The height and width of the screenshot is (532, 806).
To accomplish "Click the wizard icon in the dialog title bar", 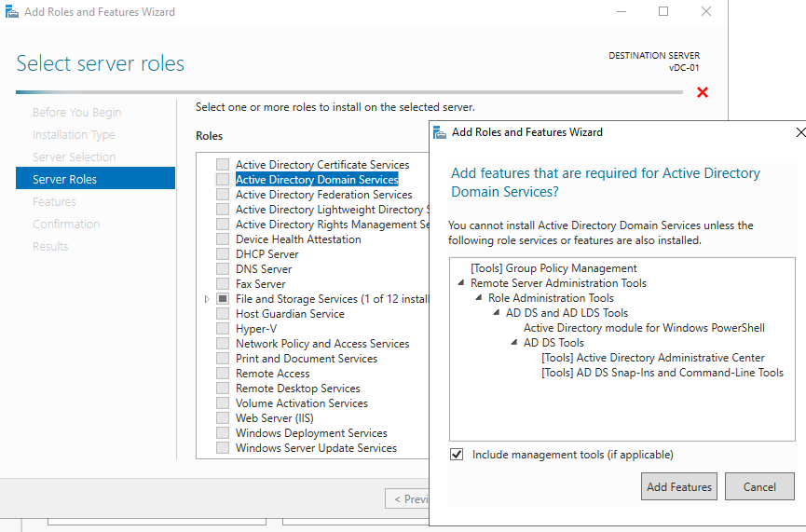I will click(x=440, y=132).
